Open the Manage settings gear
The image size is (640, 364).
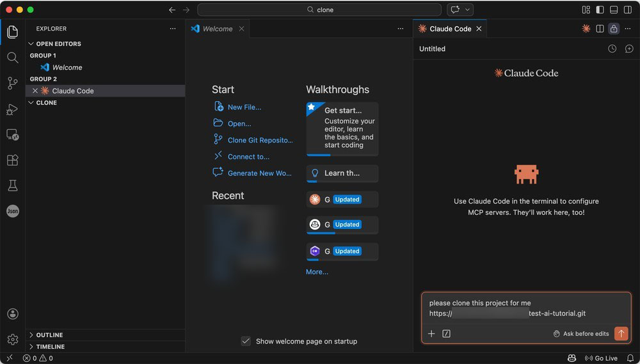coord(13,339)
